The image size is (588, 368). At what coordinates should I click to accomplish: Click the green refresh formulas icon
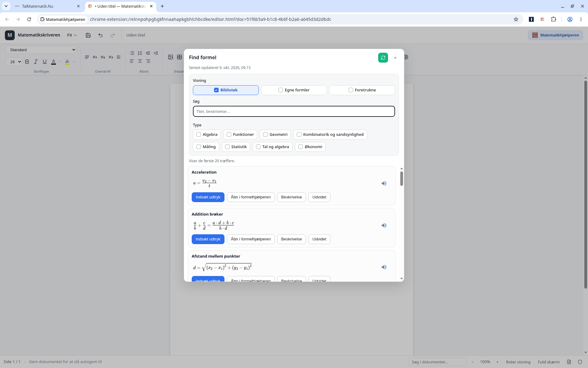383,58
